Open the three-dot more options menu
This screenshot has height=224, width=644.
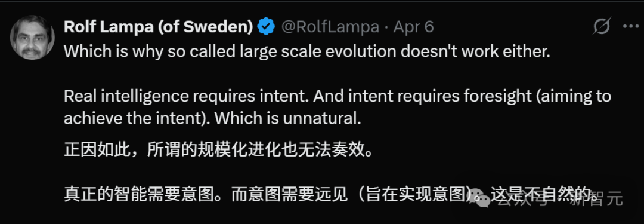[x=630, y=27]
